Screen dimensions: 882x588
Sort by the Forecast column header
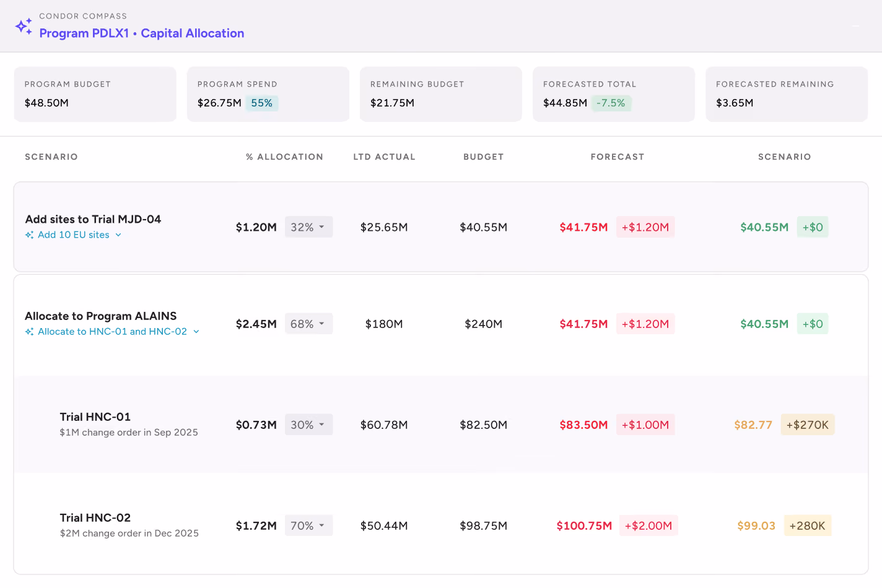[x=618, y=157]
